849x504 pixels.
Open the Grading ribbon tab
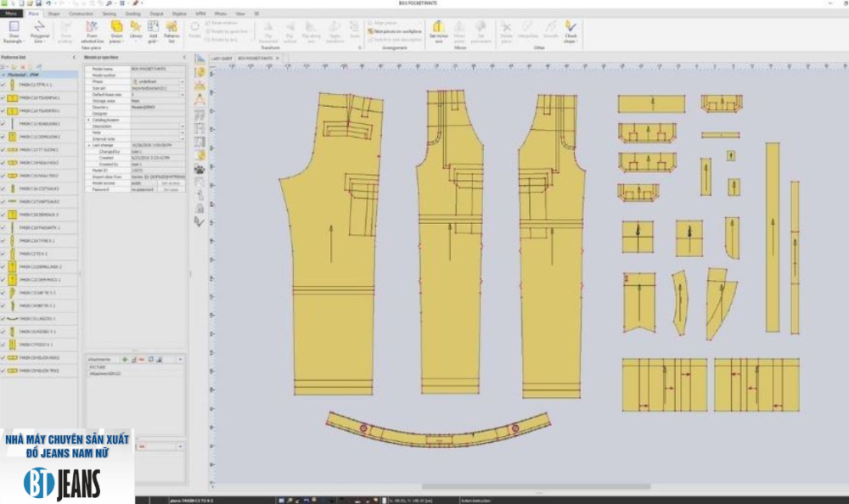click(133, 14)
